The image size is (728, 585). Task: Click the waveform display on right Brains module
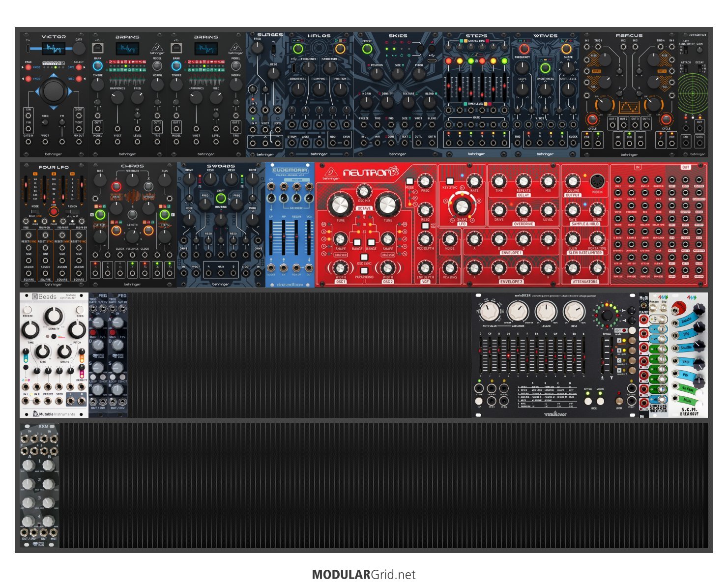(206, 49)
